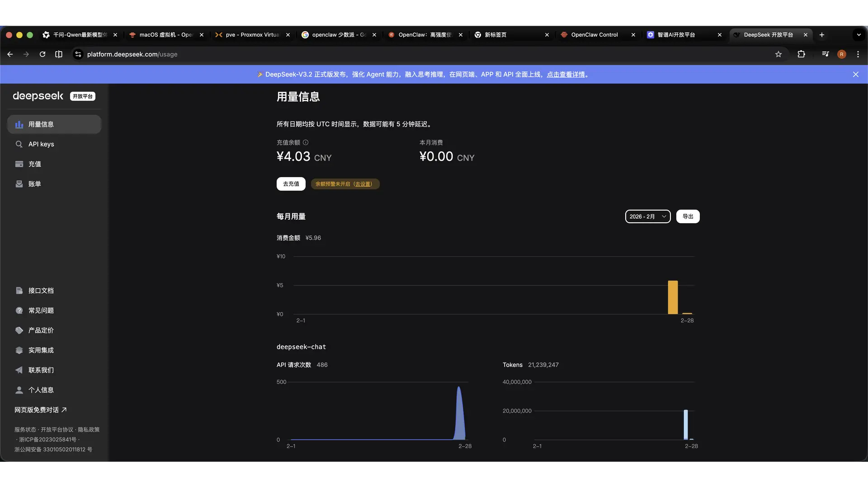Click the 去充值 button
The image size is (868, 488).
click(291, 184)
